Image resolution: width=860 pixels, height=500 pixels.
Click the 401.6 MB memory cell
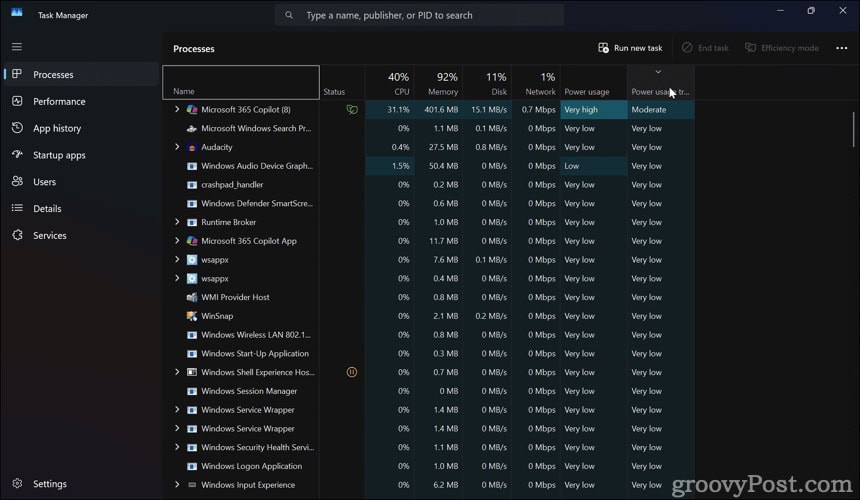pos(439,110)
